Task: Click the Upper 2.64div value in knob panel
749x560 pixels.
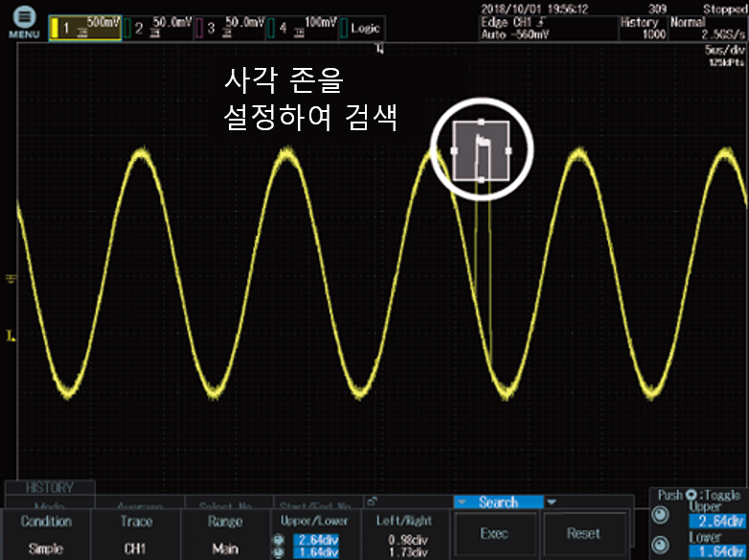Action: pyautogui.click(x=717, y=521)
